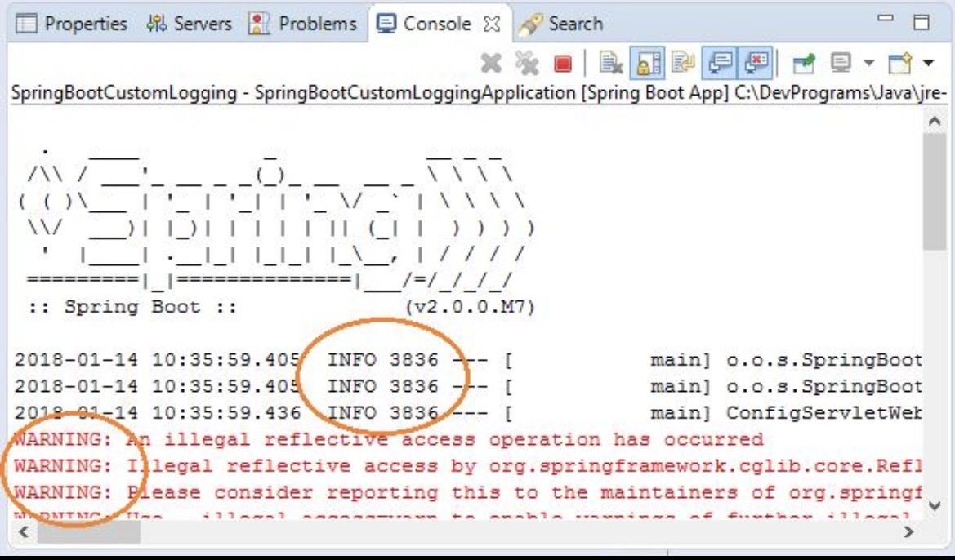Image resolution: width=955 pixels, height=560 pixels.
Task: Toggle Word Wrap in the console
Action: (683, 63)
